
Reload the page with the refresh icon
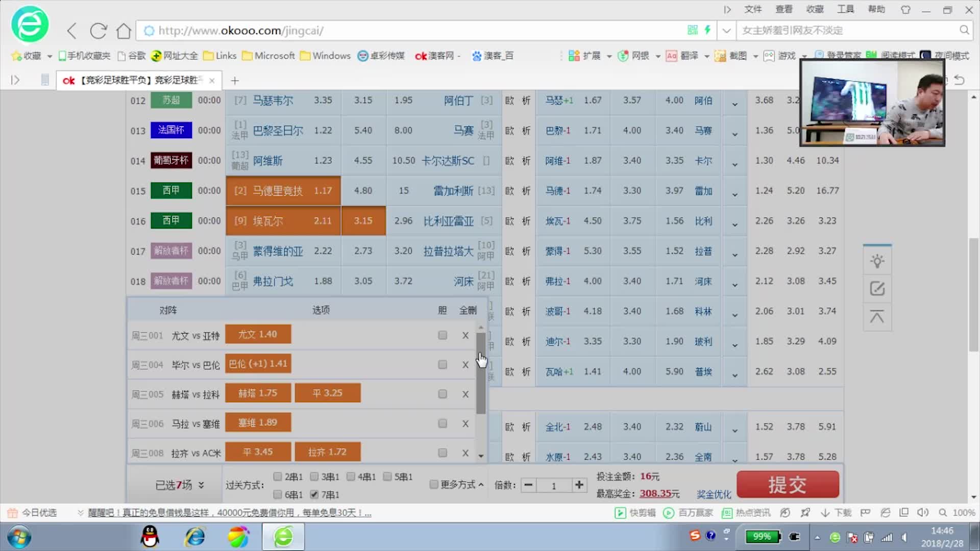[x=98, y=31]
